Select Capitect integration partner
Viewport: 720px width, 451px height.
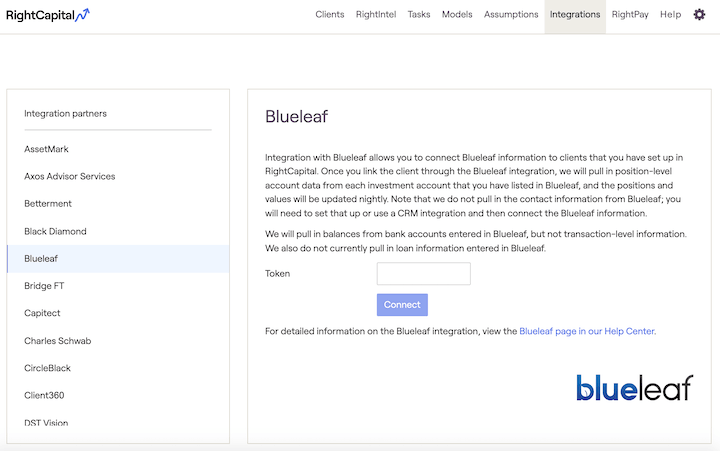coord(118,313)
